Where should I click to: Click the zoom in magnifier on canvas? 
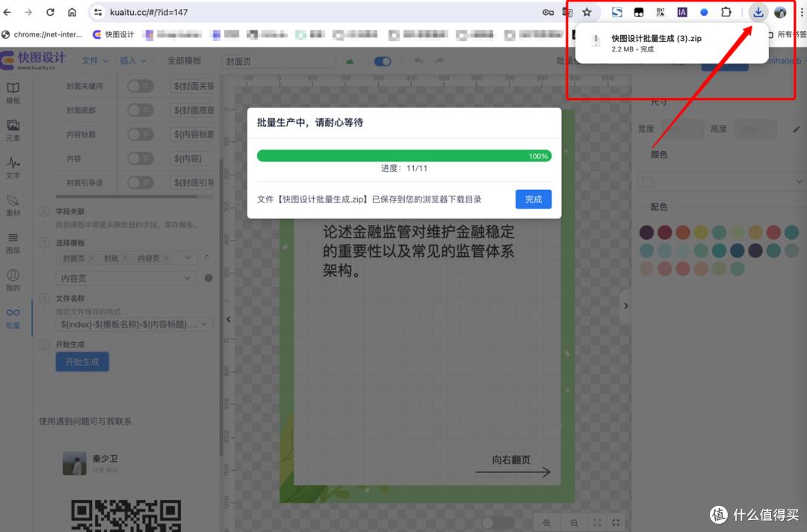[547, 523]
